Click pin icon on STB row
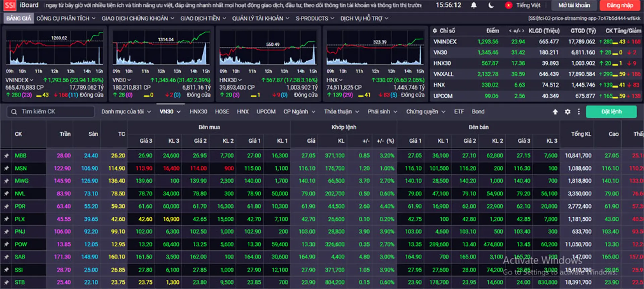 pyautogui.click(x=6, y=282)
